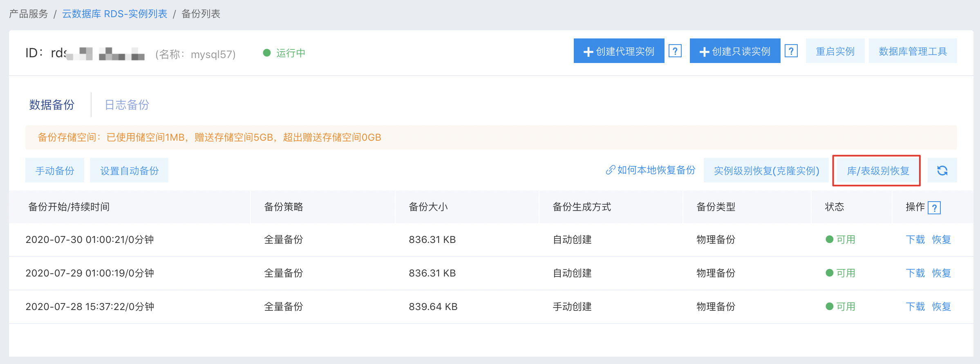Open 如何本地恢复备份 link
The height and width of the screenshot is (364, 980).
651,170
